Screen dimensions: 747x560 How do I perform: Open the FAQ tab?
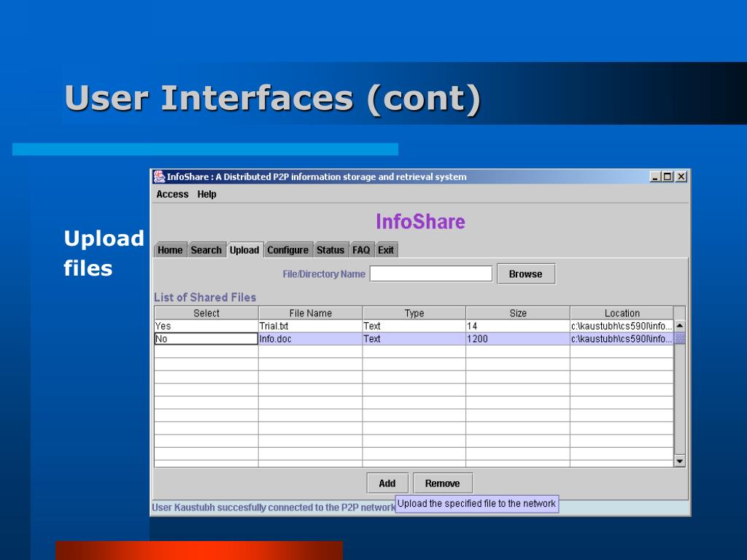[x=361, y=250]
